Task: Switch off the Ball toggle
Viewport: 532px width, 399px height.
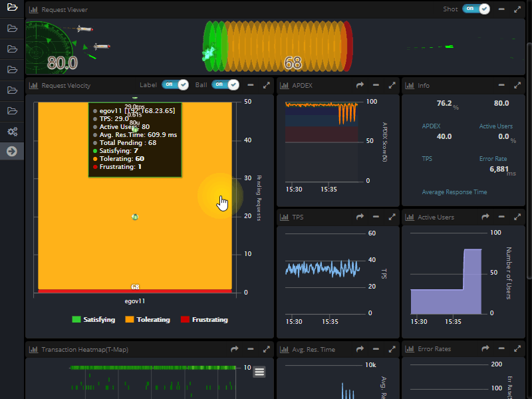Action: [x=224, y=85]
